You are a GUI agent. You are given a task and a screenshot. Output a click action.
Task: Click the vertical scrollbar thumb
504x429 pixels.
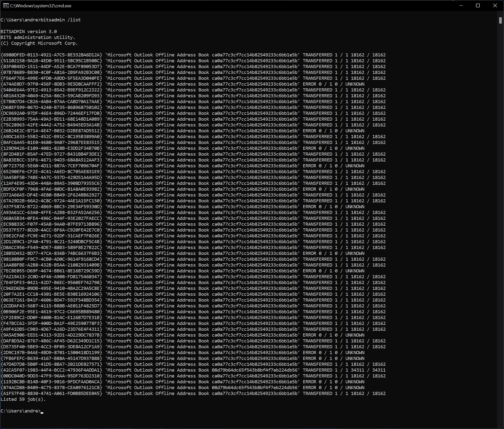pos(500,20)
